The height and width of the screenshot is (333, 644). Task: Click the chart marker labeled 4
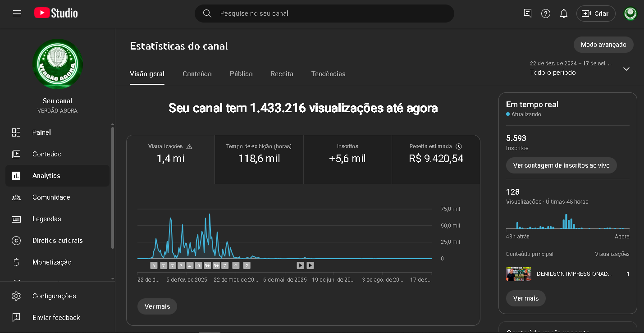click(x=190, y=265)
